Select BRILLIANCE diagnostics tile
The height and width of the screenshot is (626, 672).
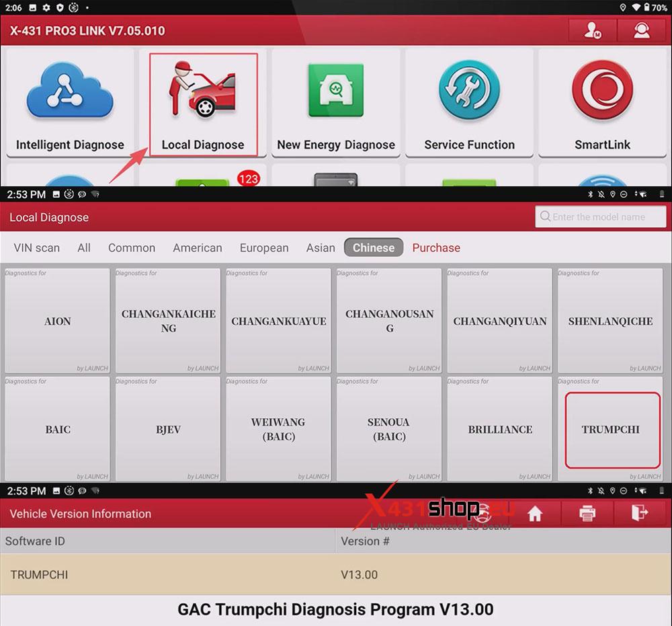click(500, 429)
